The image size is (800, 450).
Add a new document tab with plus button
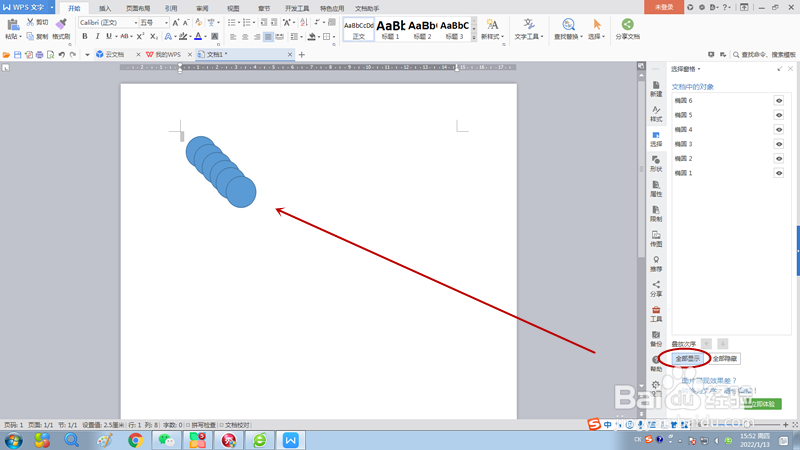302,55
